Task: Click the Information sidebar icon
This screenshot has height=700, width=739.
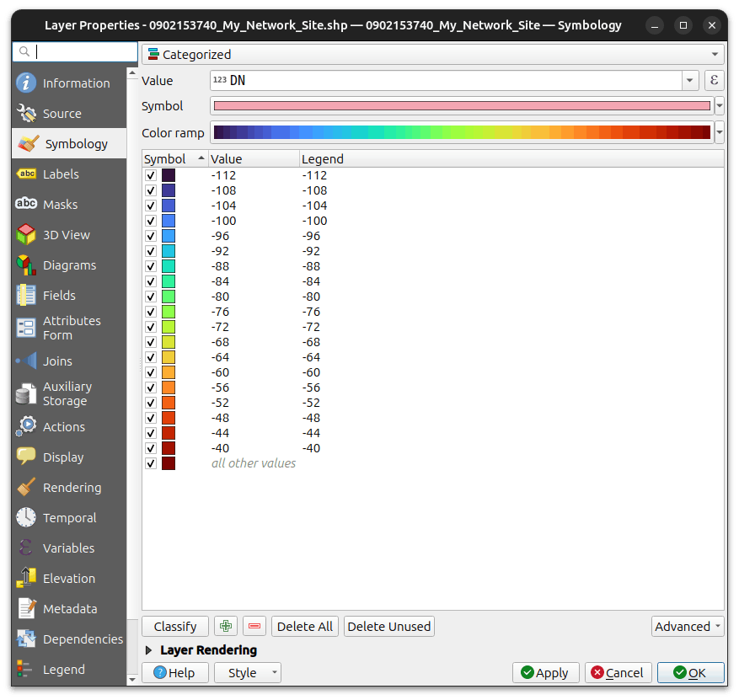Action: click(26, 83)
